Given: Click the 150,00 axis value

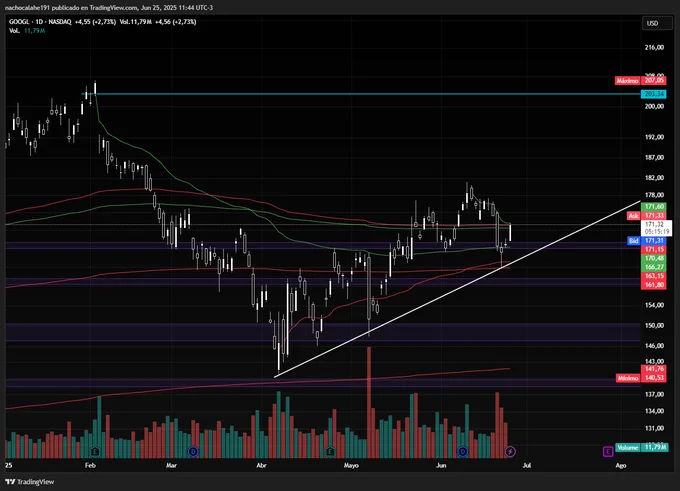Looking at the screenshot, I should pyautogui.click(x=654, y=325).
